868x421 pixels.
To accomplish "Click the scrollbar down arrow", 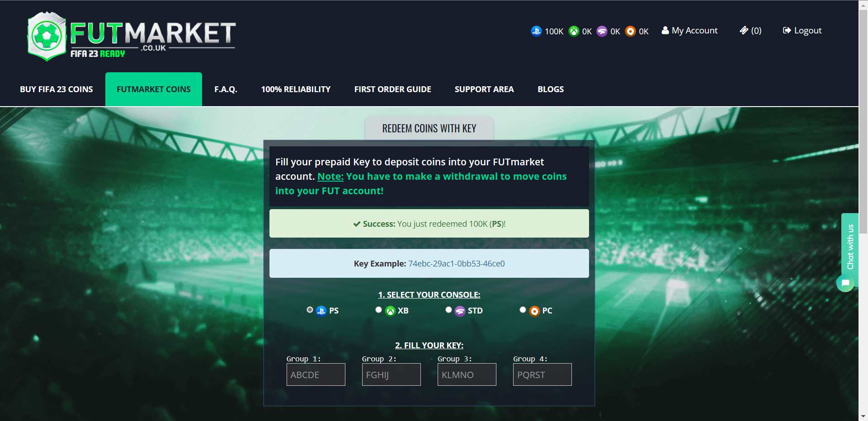I will 863,416.
